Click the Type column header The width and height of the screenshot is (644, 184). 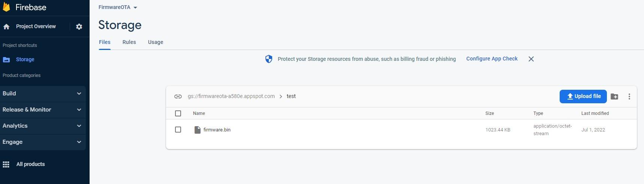(x=538, y=113)
